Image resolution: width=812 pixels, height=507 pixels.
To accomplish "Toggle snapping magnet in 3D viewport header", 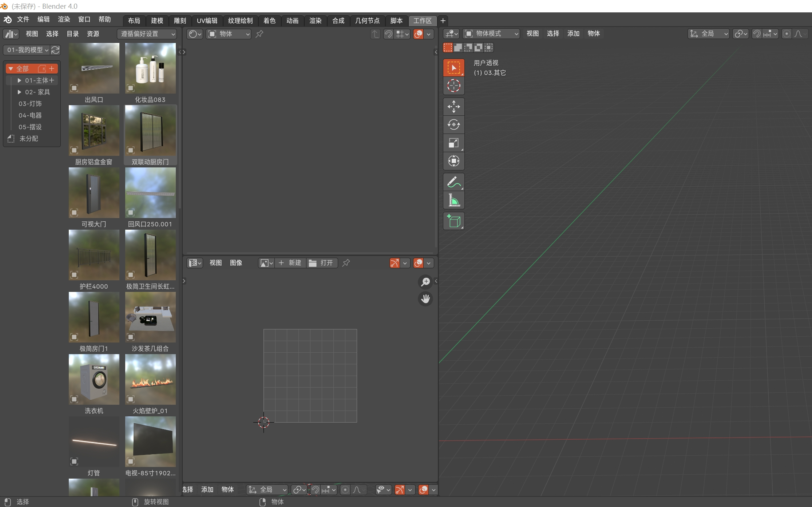I will (x=757, y=34).
